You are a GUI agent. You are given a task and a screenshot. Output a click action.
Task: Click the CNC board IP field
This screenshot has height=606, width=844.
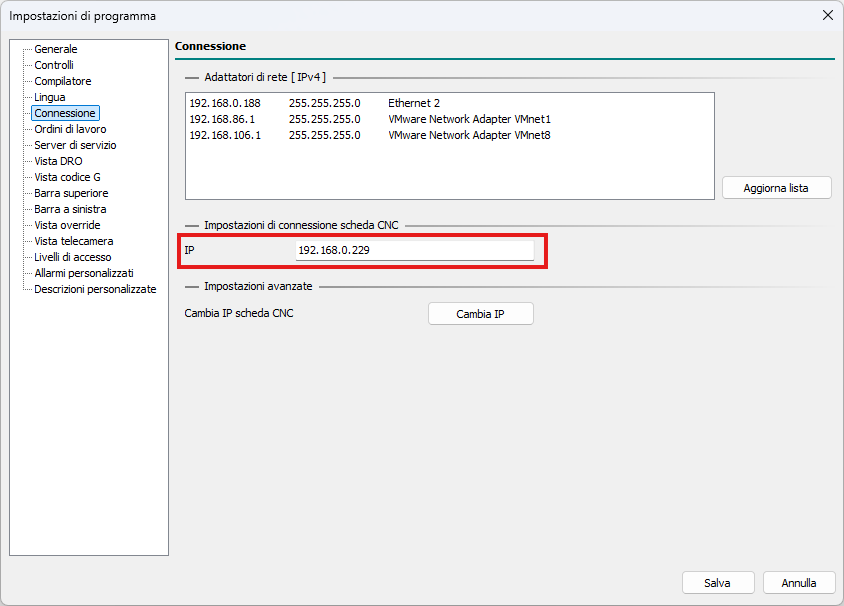pos(414,250)
